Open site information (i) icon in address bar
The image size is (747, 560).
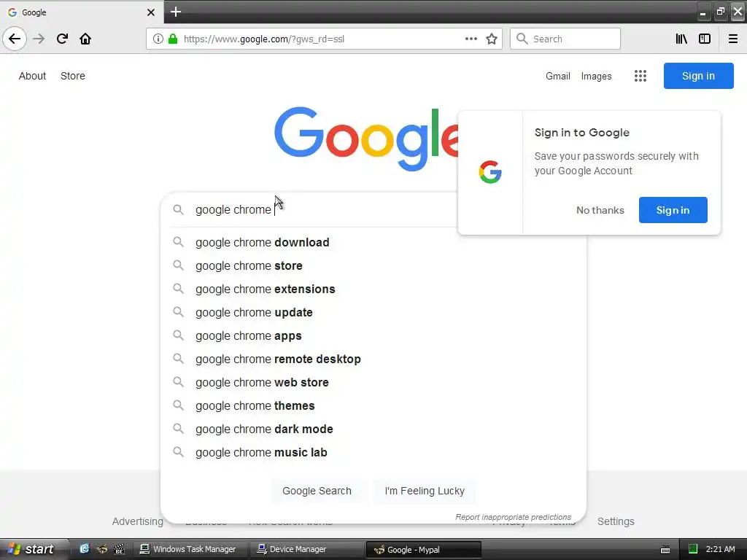[x=158, y=39]
